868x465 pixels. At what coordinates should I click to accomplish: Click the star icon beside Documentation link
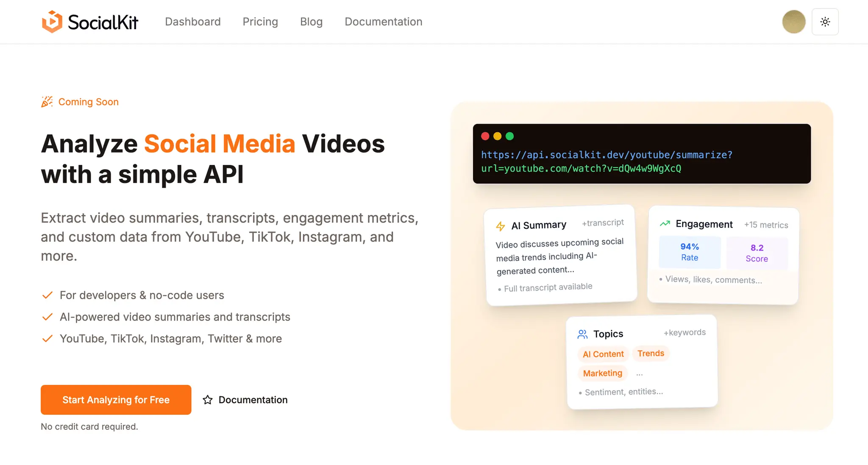(208, 400)
